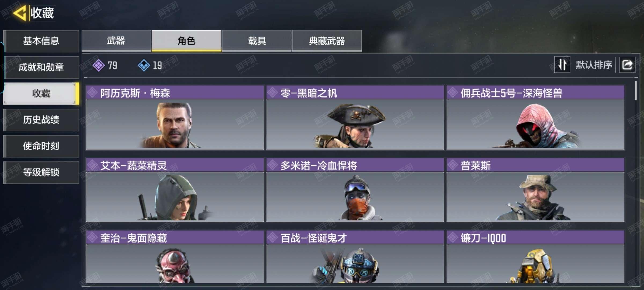This screenshot has width=644, height=290.
Task: Click the blue rare rarity diamond icon
Action: (x=144, y=65)
